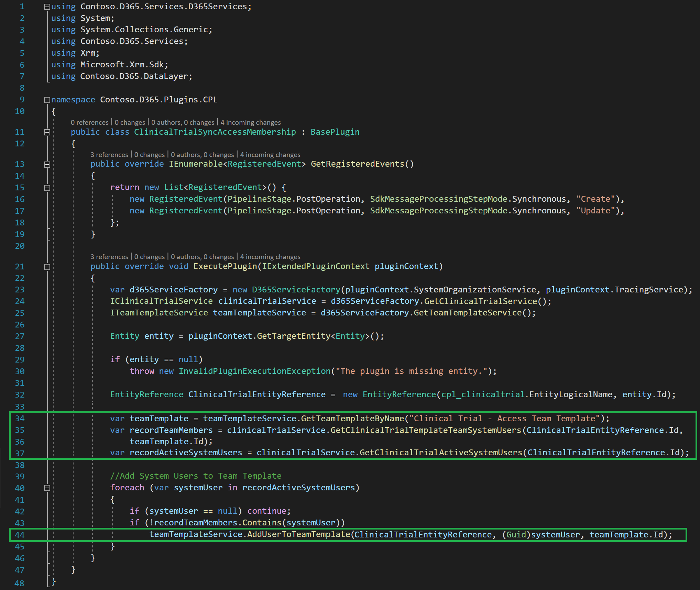Click the "Create" string literal
Image resolution: width=700 pixels, height=590 pixels.
point(595,199)
